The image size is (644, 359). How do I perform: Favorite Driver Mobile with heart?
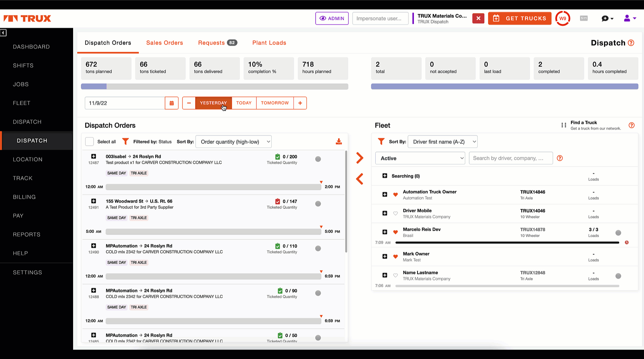(395, 213)
